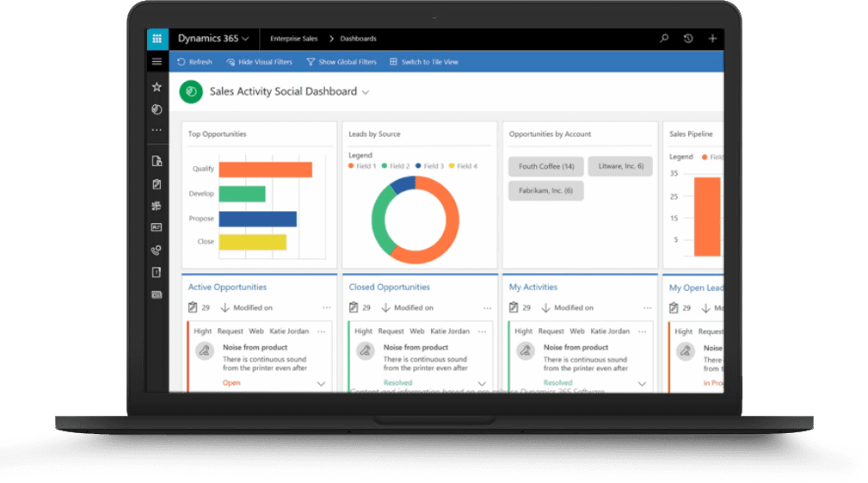
Task: Hide Visual Filters
Action: coord(259,62)
